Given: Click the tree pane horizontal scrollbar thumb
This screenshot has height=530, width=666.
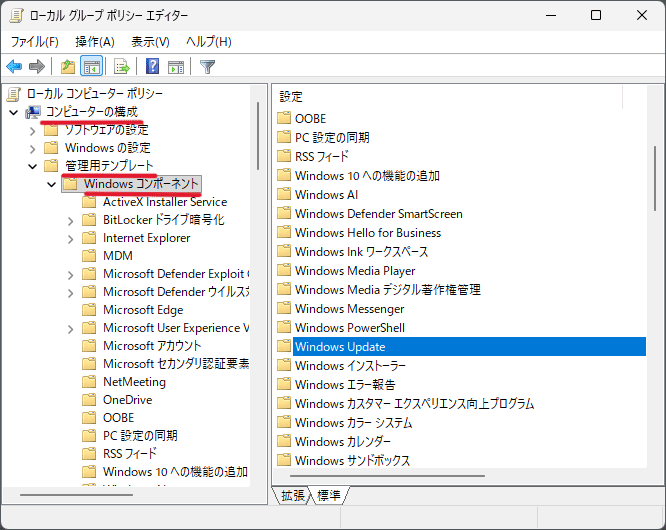Looking at the screenshot, I should point(76,495).
